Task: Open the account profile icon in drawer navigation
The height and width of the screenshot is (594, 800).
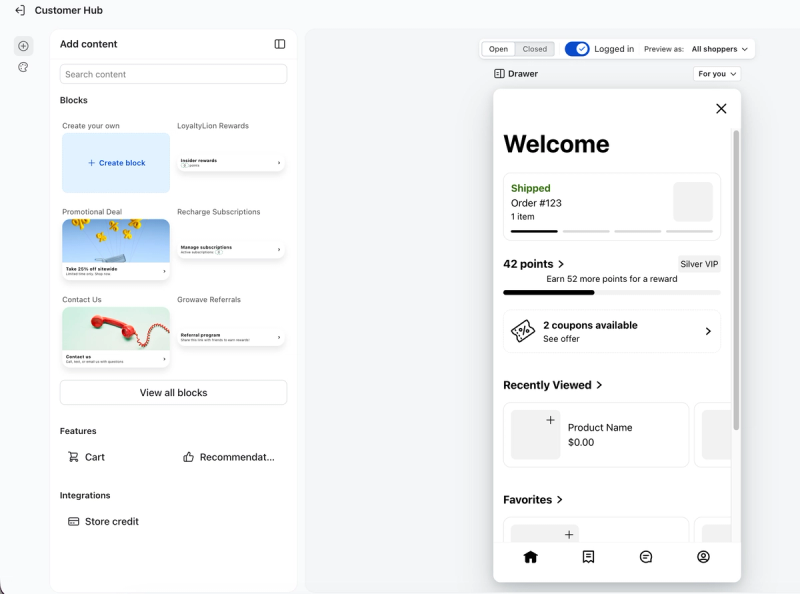Action: (703, 557)
